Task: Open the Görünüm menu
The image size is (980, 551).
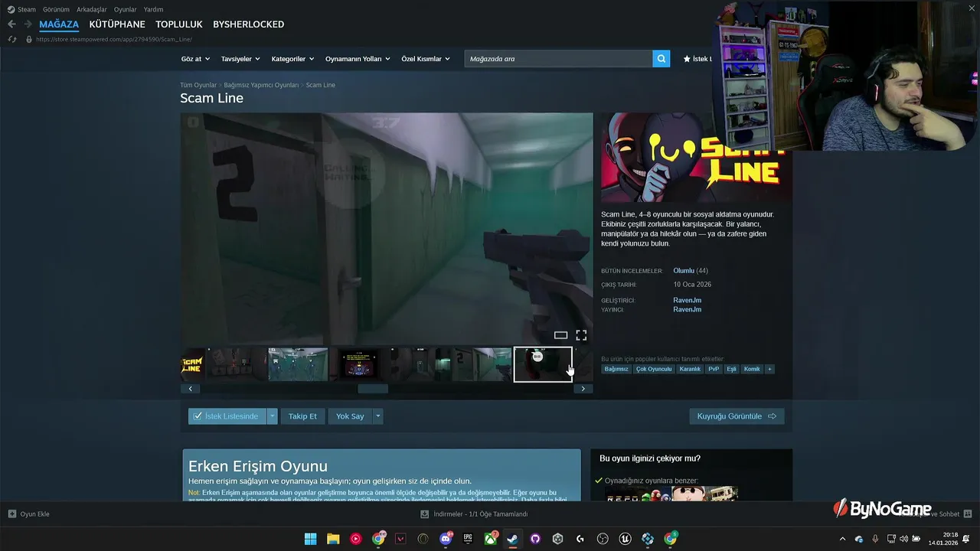Action: pos(56,9)
